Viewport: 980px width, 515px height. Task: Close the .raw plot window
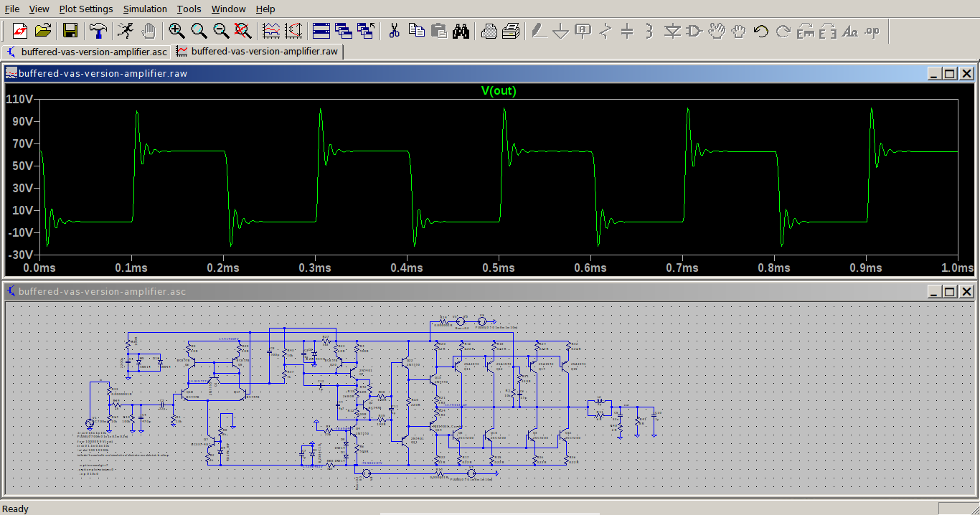[x=966, y=73]
